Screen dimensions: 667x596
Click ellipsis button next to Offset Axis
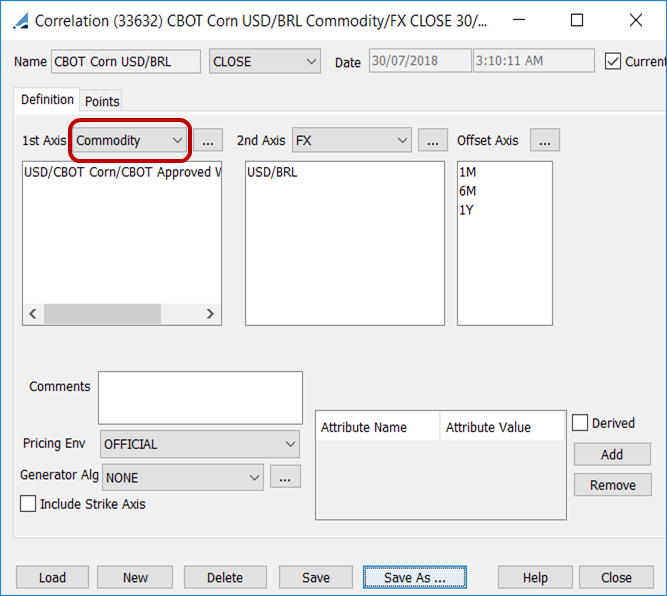click(x=544, y=140)
